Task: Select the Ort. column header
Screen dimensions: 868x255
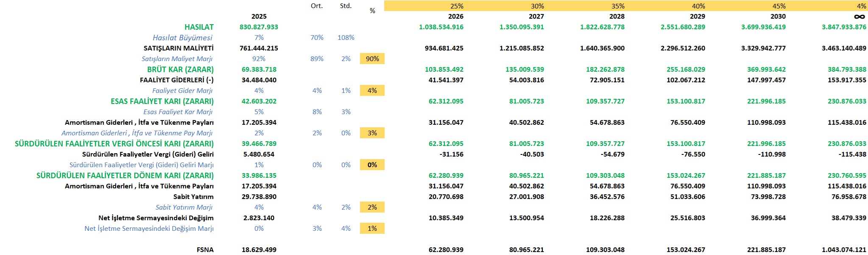Action: coord(317,6)
